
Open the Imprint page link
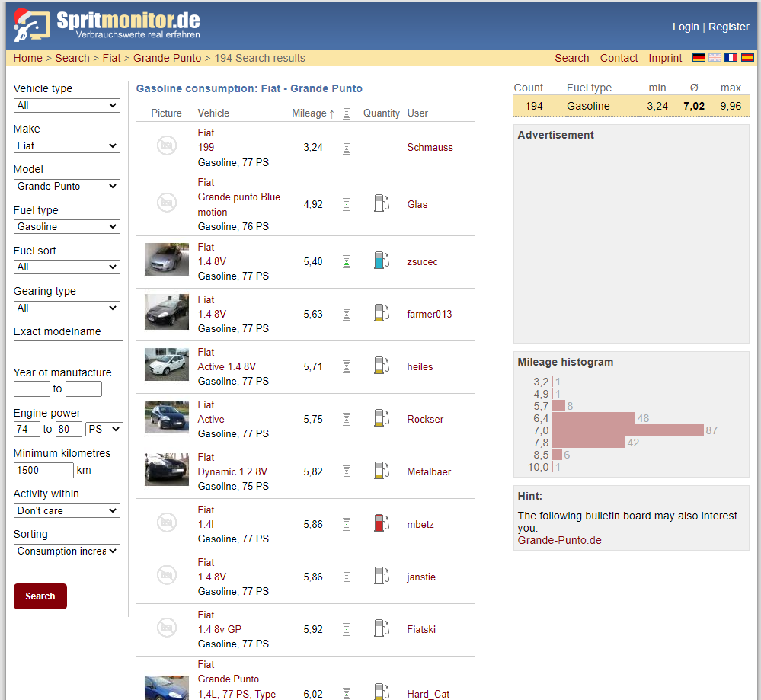pos(665,58)
